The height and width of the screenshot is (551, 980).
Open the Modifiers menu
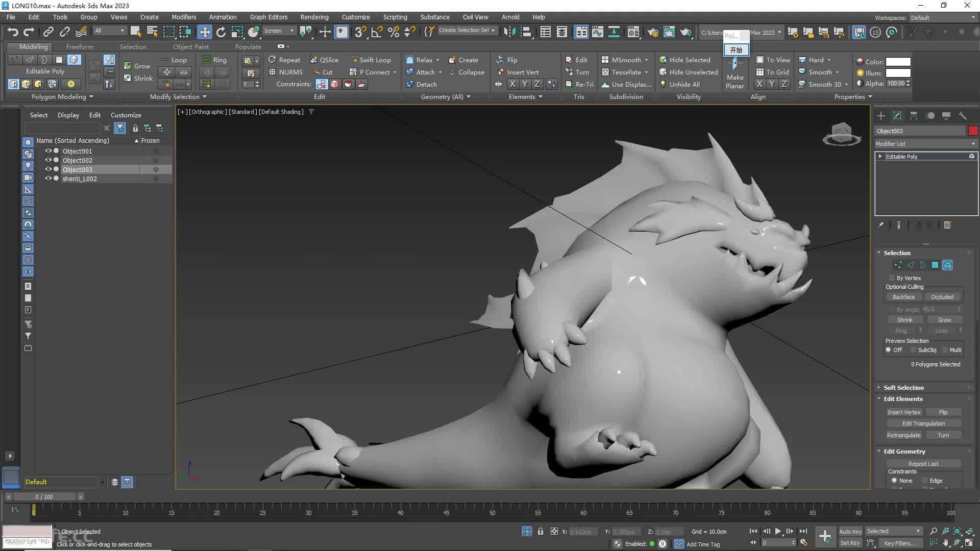click(x=183, y=17)
